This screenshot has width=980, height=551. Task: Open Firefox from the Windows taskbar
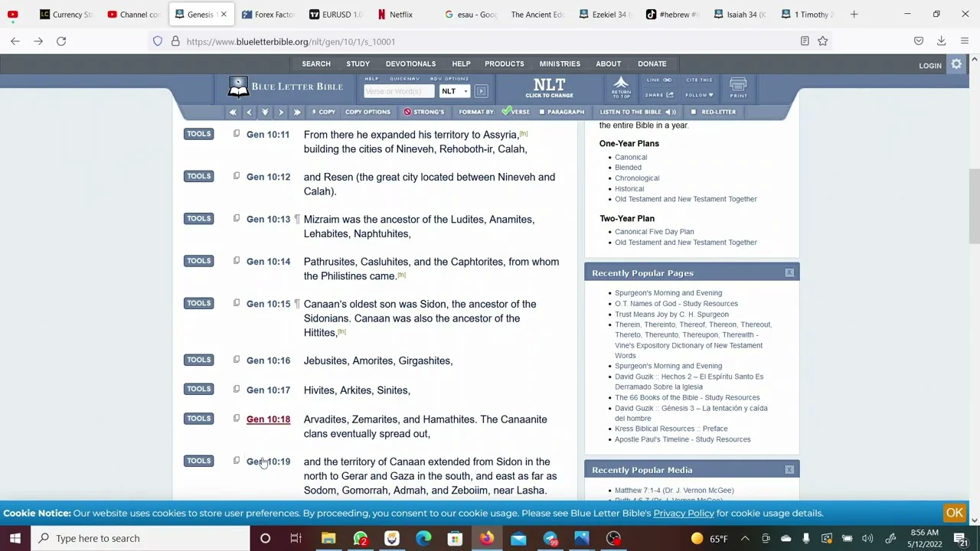pyautogui.click(x=487, y=538)
